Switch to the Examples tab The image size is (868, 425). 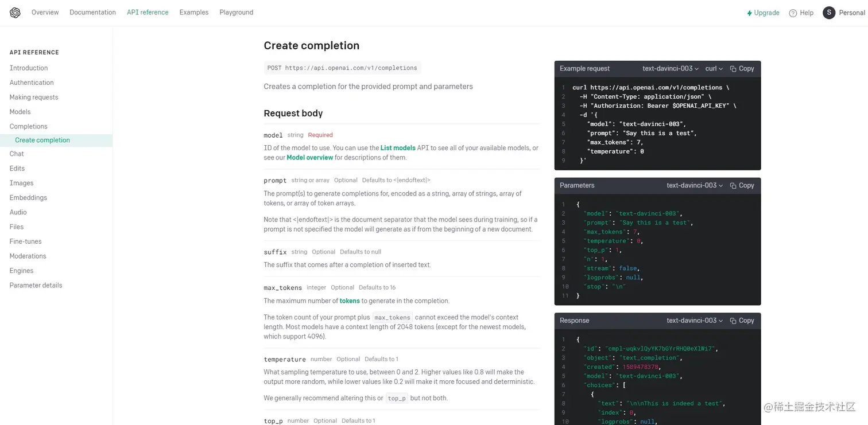click(193, 13)
